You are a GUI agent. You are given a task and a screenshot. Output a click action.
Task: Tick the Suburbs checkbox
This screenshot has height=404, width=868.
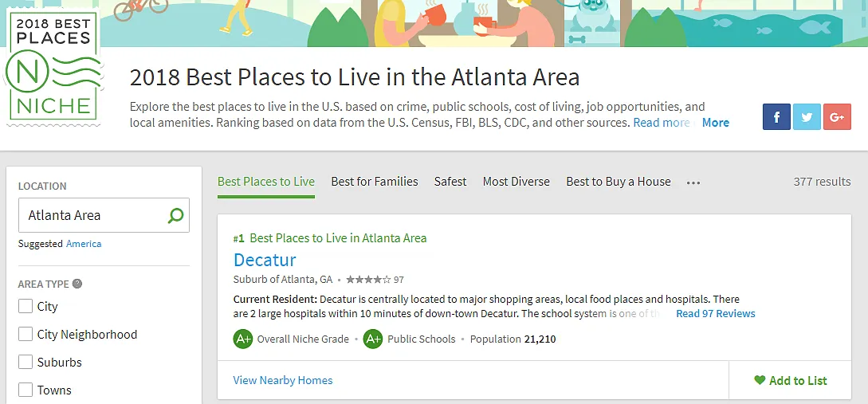click(x=26, y=363)
